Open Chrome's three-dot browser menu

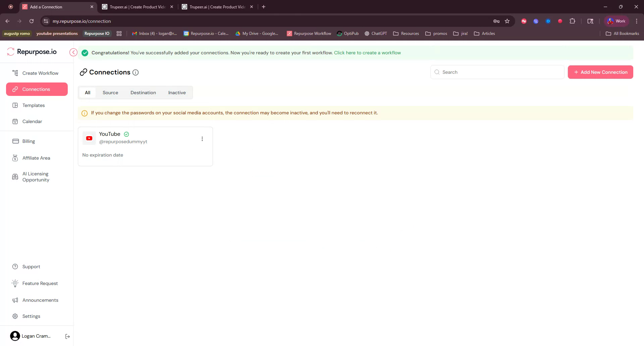click(x=637, y=21)
